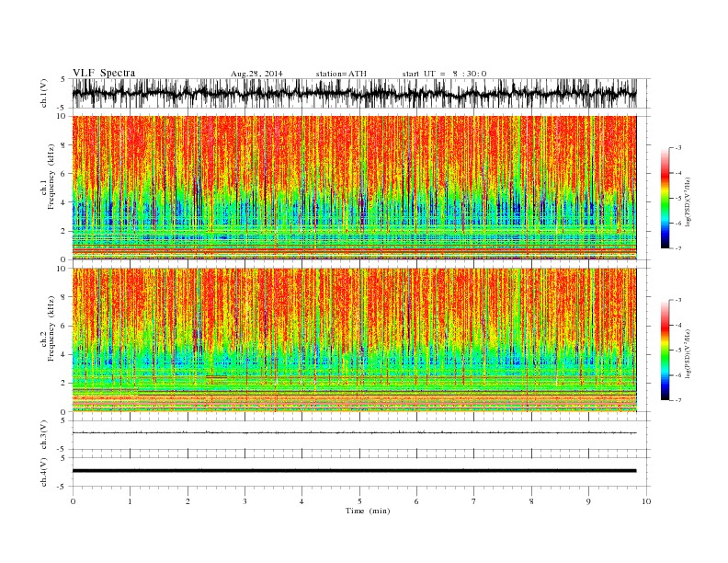Click the ch.2 spectrogram color bar
This screenshot has width=728, height=563.
pos(665,350)
